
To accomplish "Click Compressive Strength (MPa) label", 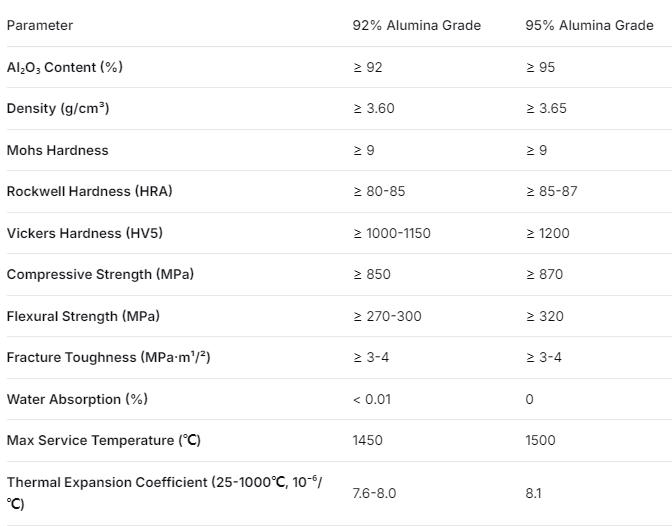I will [100, 274].
